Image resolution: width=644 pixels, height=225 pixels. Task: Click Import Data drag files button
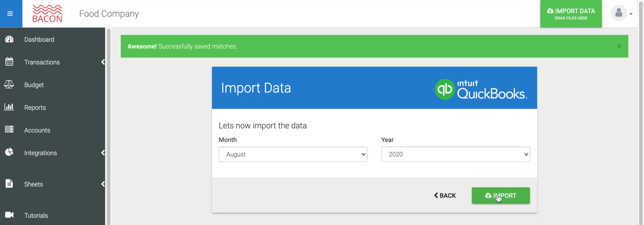point(571,14)
